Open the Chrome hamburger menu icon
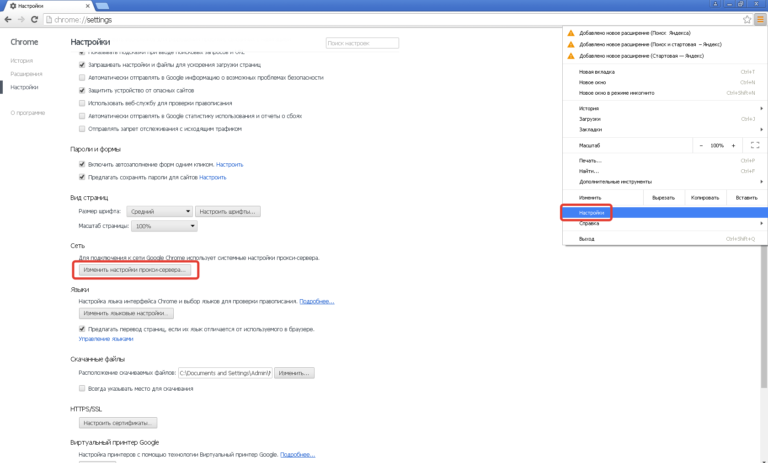The image size is (768, 463). (760, 20)
